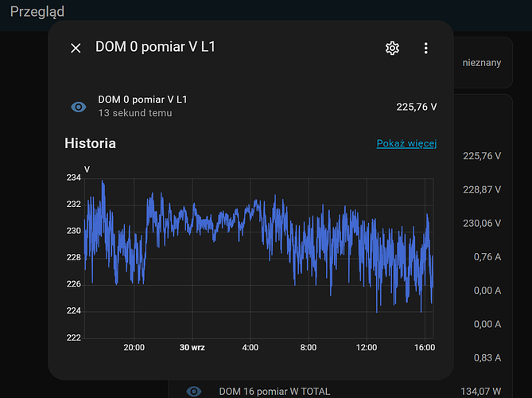Click the eye icon next to DOM 16 pomiar W TOTAL

[x=193, y=391]
